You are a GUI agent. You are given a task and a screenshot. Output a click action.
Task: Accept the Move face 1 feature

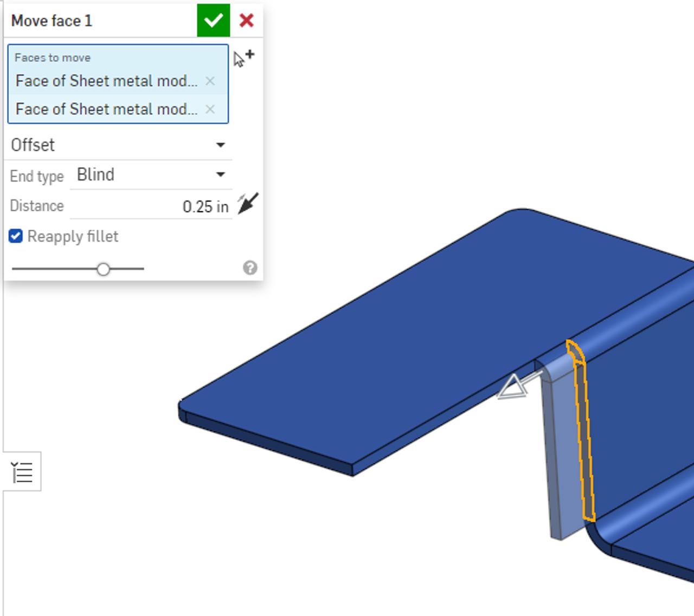tap(213, 21)
